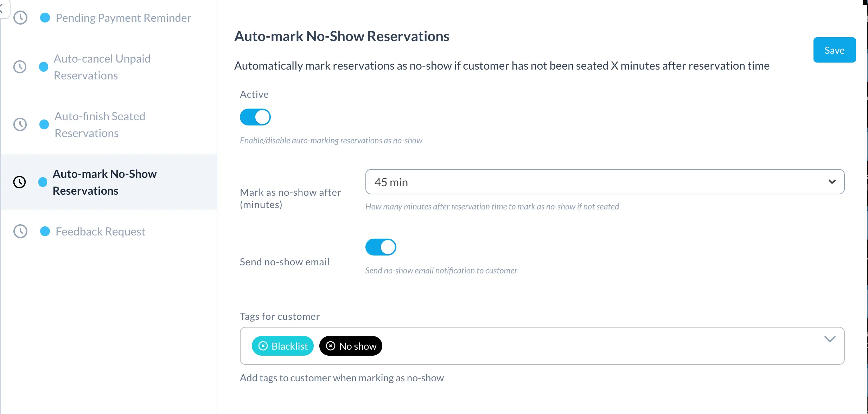Open the 45 min dropdown
Viewport: 868px width, 414px height.
coord(605,182)
